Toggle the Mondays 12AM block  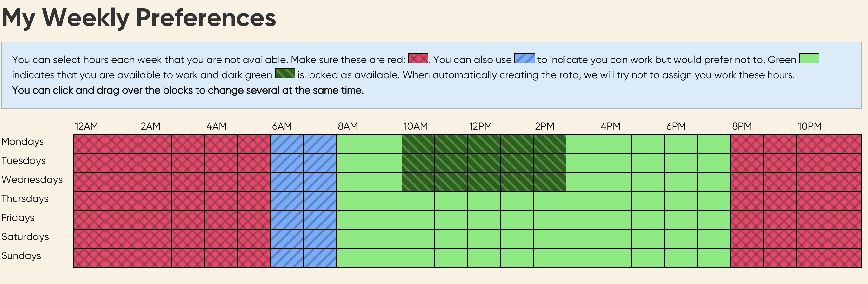[90, 144]
